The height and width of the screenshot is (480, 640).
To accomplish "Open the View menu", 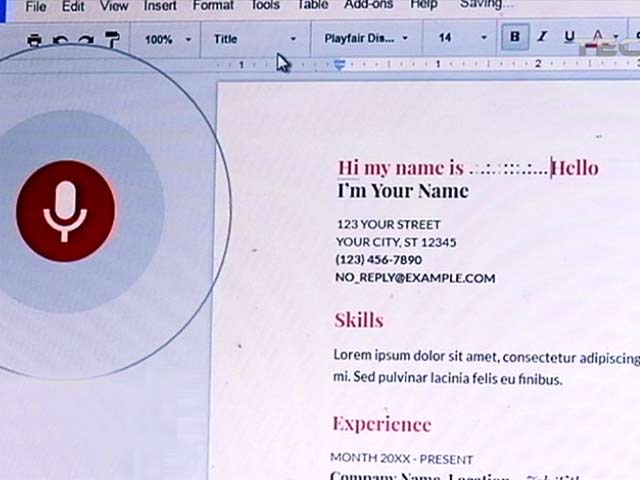I will (x=114, y=6).
